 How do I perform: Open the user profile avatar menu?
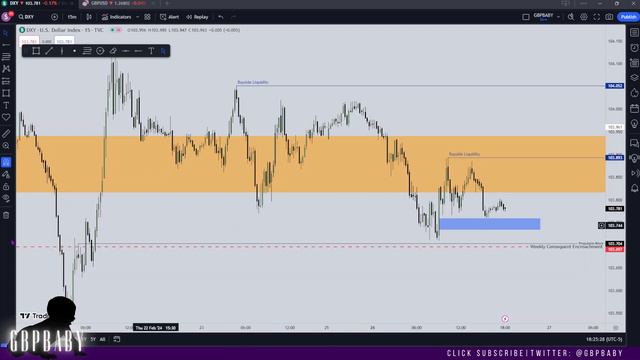[7, 17]
